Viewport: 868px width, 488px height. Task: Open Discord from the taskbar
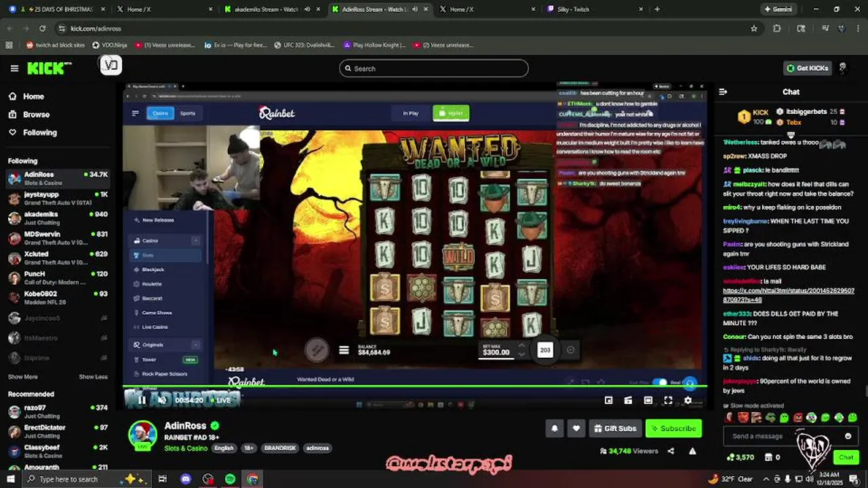tap(186, 479)
